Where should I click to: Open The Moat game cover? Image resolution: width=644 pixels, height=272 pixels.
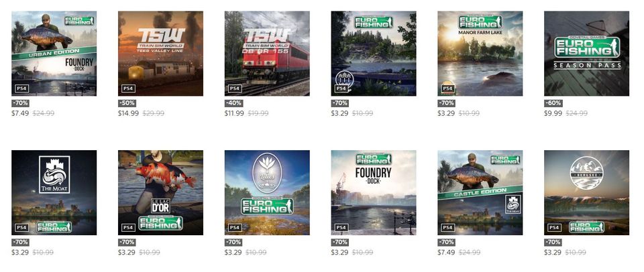[54, 192]
